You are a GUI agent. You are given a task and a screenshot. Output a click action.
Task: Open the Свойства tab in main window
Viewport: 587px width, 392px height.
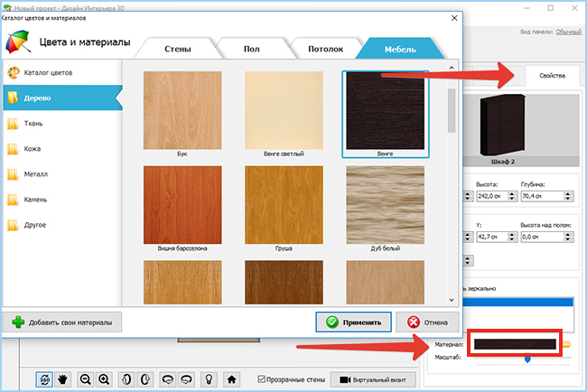coord(552,76)
